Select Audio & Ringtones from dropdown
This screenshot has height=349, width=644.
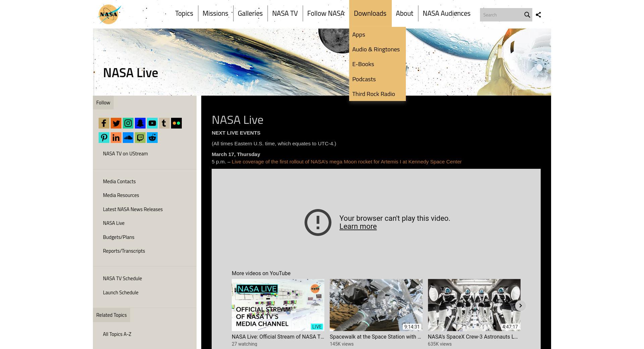point(377,49)
